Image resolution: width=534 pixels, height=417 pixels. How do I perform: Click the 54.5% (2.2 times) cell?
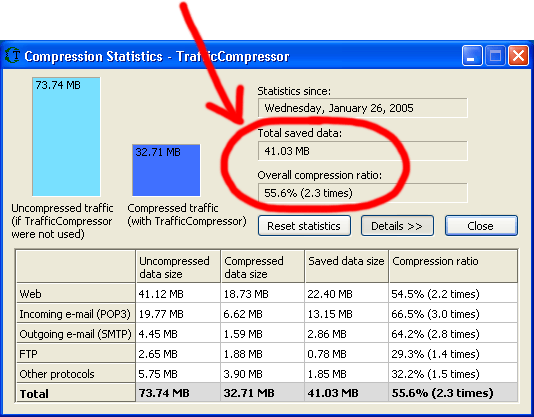tap(453, 294)
